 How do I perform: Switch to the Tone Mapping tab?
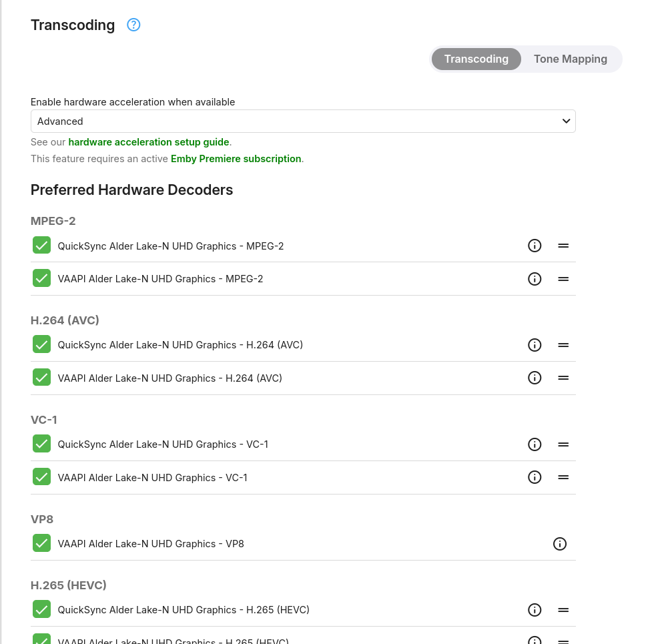tap(570, 59)
